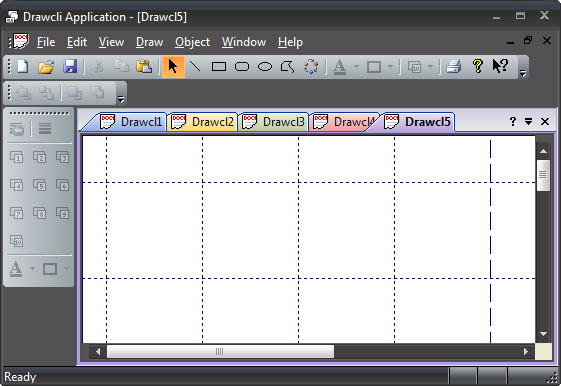Open second toolbar options overflow arrow

click(x=121, y=99)
